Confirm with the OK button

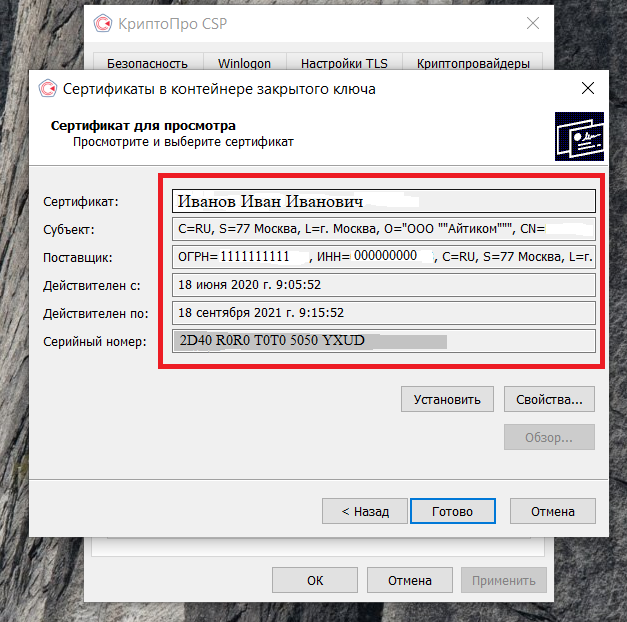click(315, 580)
